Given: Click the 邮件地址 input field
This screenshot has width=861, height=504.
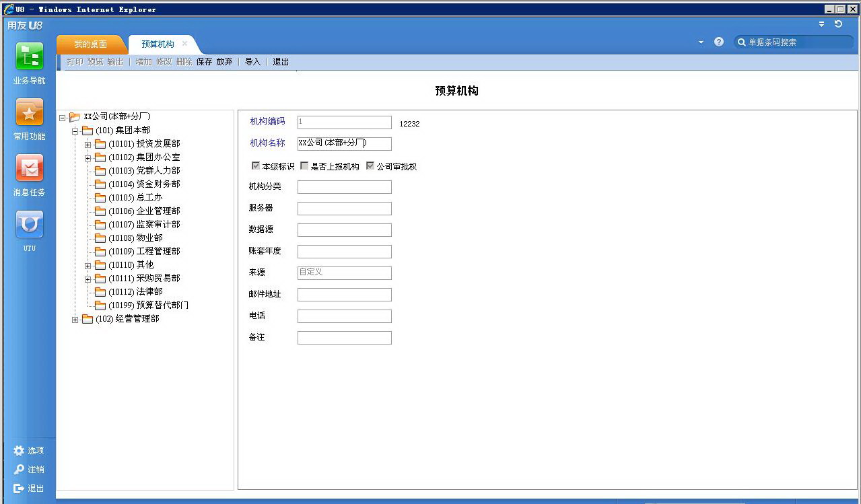Looking at the screenshot, I should pyautogui.click(x=344, y=294).
